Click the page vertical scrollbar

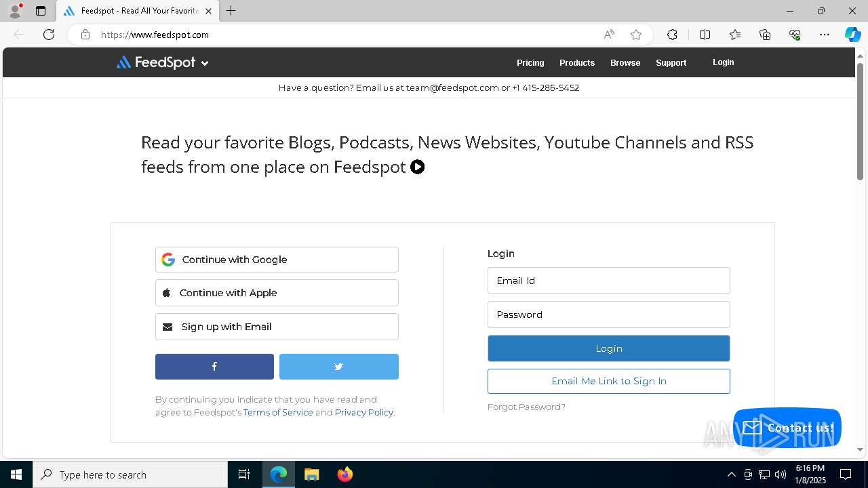pyautogui.click(x=860, y=122)
